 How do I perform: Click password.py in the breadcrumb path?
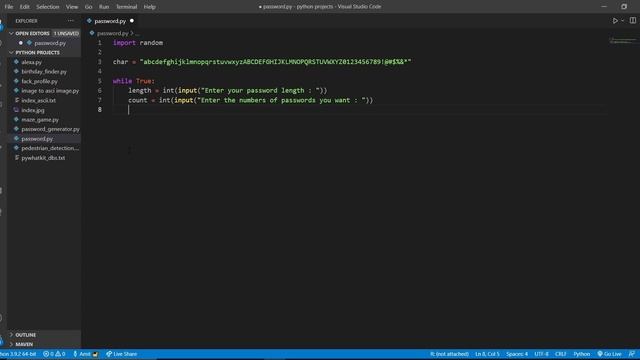(112, 33)
